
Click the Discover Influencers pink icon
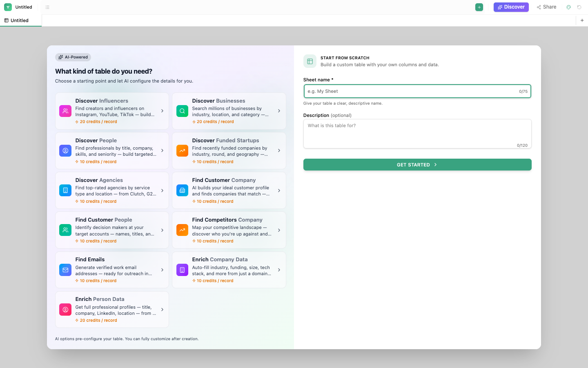click(65, 111)
